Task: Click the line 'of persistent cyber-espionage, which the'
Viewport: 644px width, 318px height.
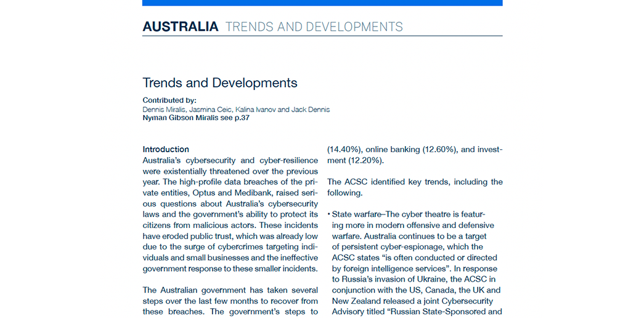Action: 407,247
